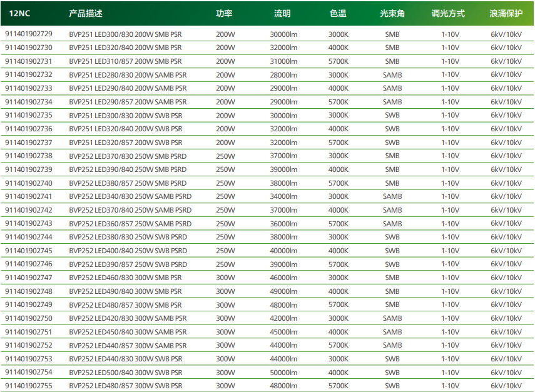Click the 31000lm lumen value
Screen dimensions: 535x392
(x=283, y=61)
